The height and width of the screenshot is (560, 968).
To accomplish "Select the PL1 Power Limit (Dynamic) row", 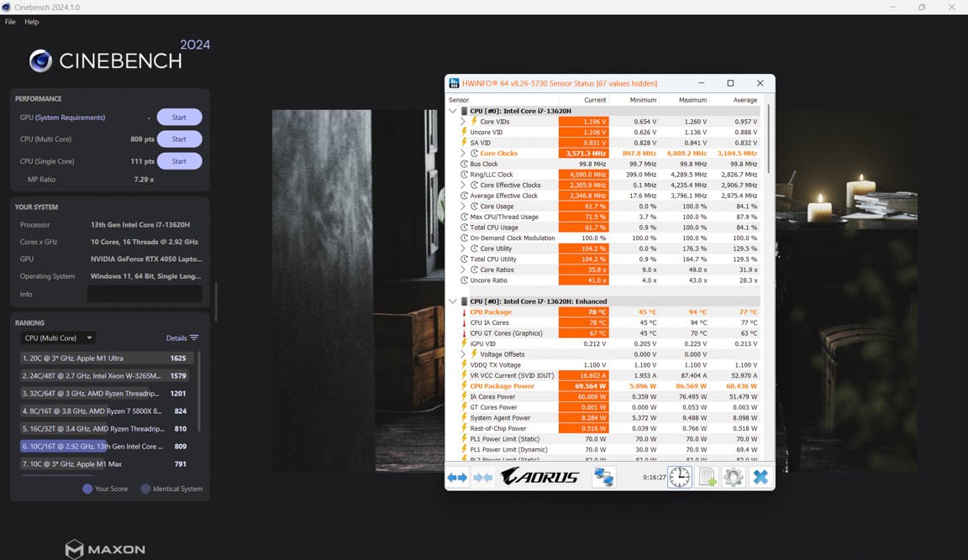I will [604, 450].
